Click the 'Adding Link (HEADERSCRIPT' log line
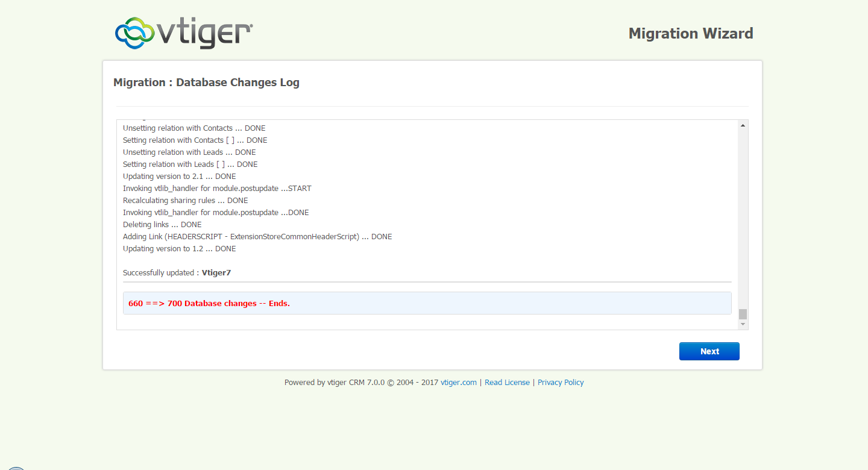This screenshot has height=470, width=868. [x=257, y=237]
